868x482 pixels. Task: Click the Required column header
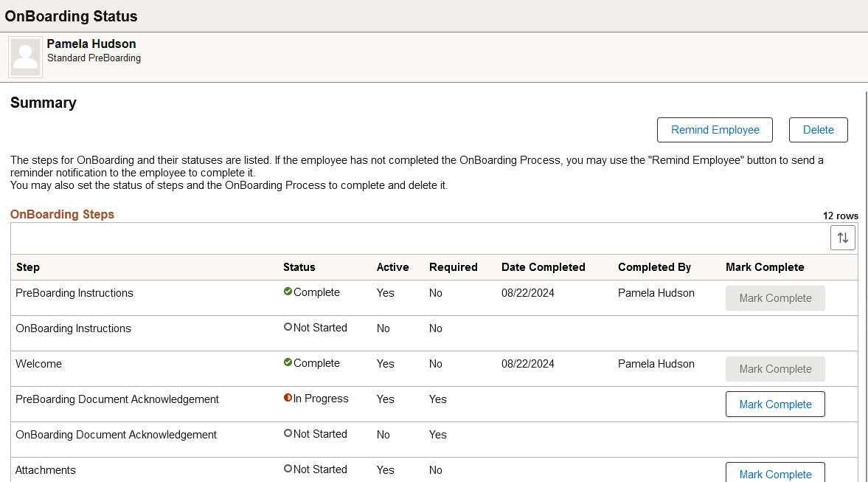pyautogui.click(x=453, y=267)
